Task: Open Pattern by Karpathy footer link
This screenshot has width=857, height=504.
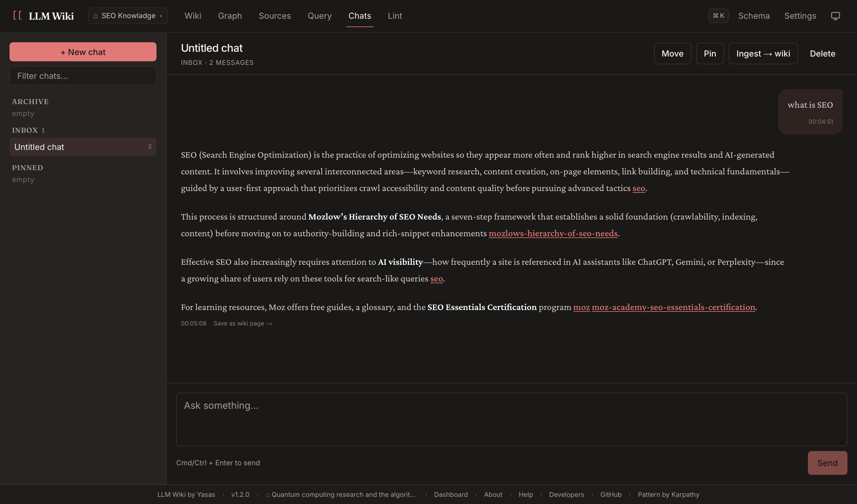Action: click(x=669, y=494)
